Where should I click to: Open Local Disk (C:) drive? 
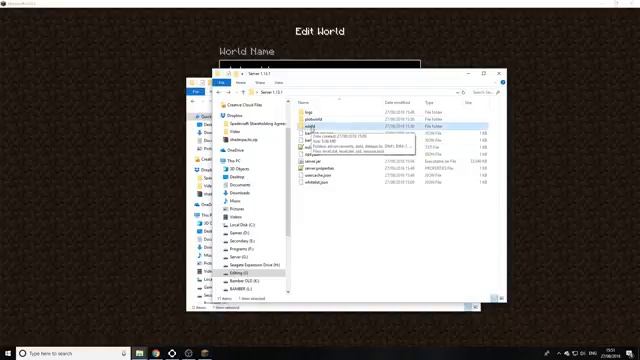click(x=242, y=225)
